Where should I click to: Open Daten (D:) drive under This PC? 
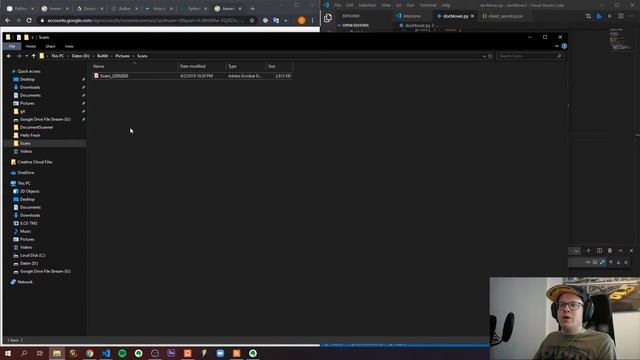(29, 263)
